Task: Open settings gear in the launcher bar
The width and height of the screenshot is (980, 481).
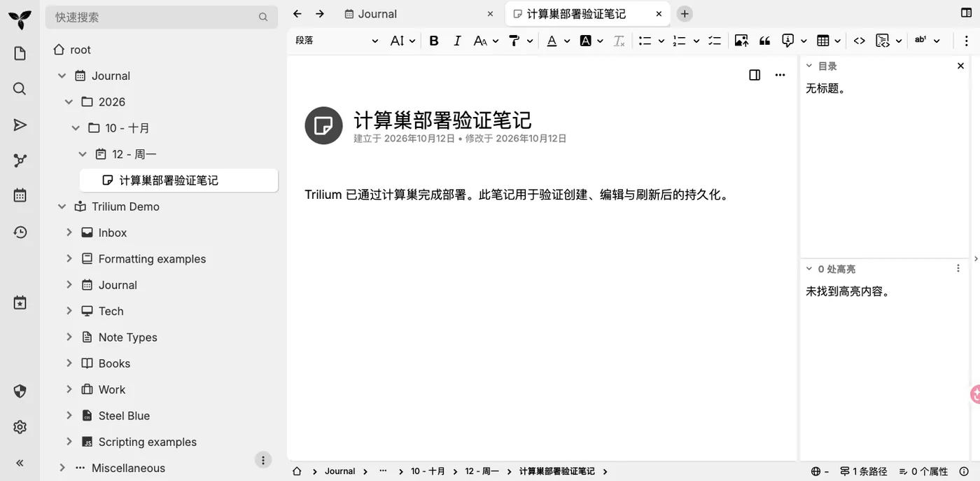Action: pyautogui.click(x=20, y=427)
